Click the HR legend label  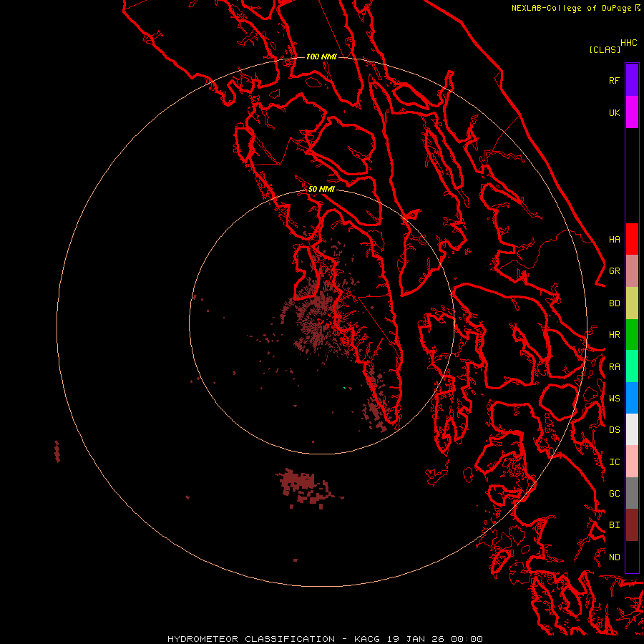(x=614, y=335)
